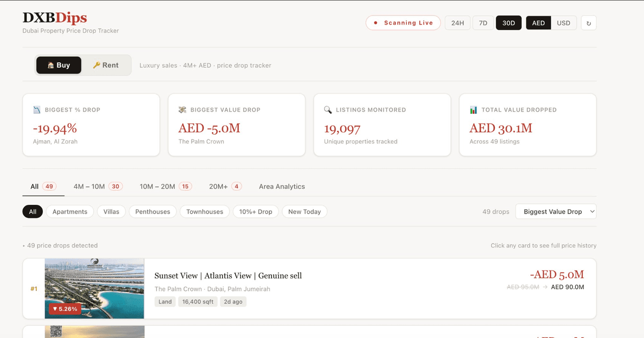Click the key icon next to Rent
Image resolution: width=644 pixels, height=338 pixels.
[x=97, y=65]
